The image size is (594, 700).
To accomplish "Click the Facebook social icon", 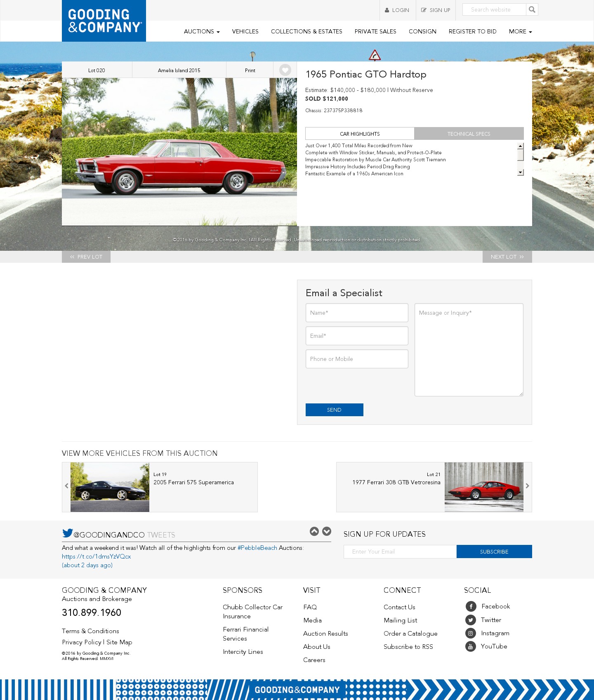I will tap(471, 606).
